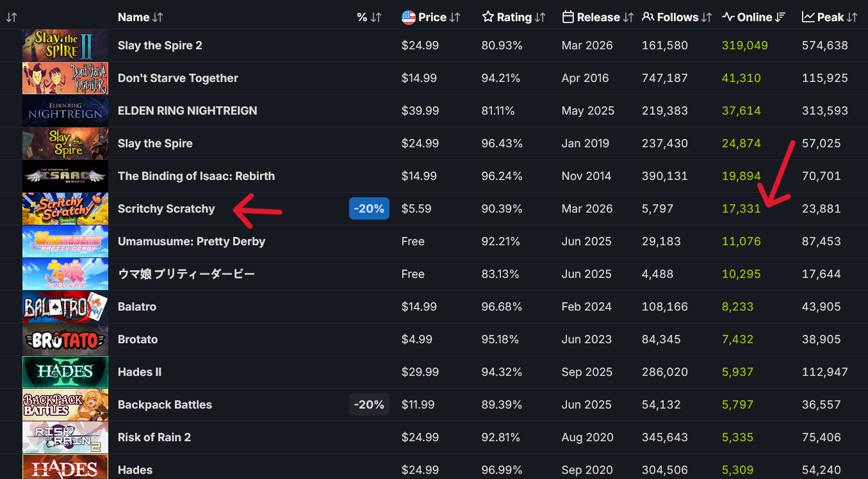Image resolution: width=868 pixels, height=479 pixels.
Task: Click the US flag Price header icon
Action: (409, 17)
